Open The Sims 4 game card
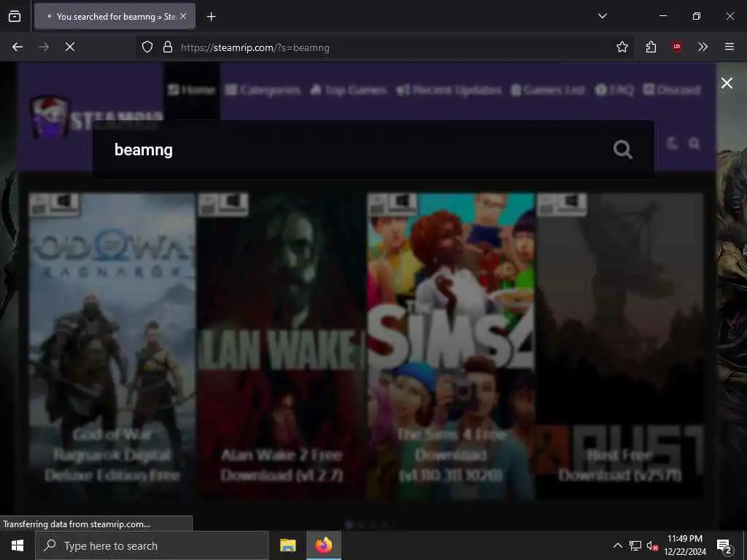Screen dimensions: 747x560 click(x=451, y=345)
